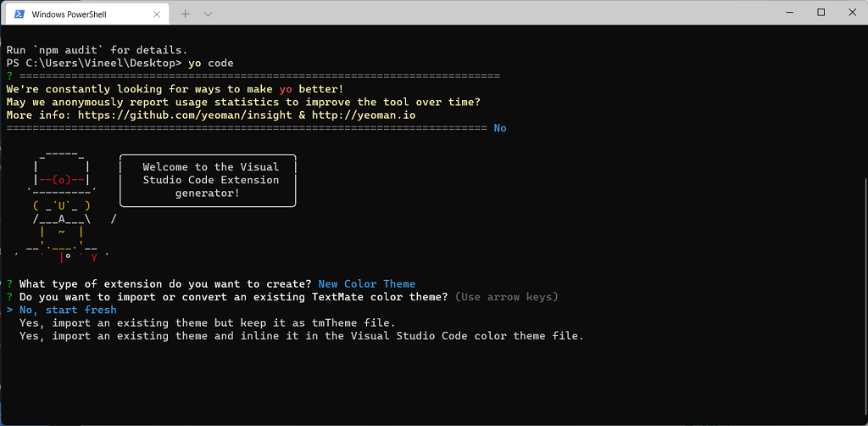The height and width of the screenshot is (426, 868).
Task: Choose the 'No, start fresh' option
Action: coord(68,310)
